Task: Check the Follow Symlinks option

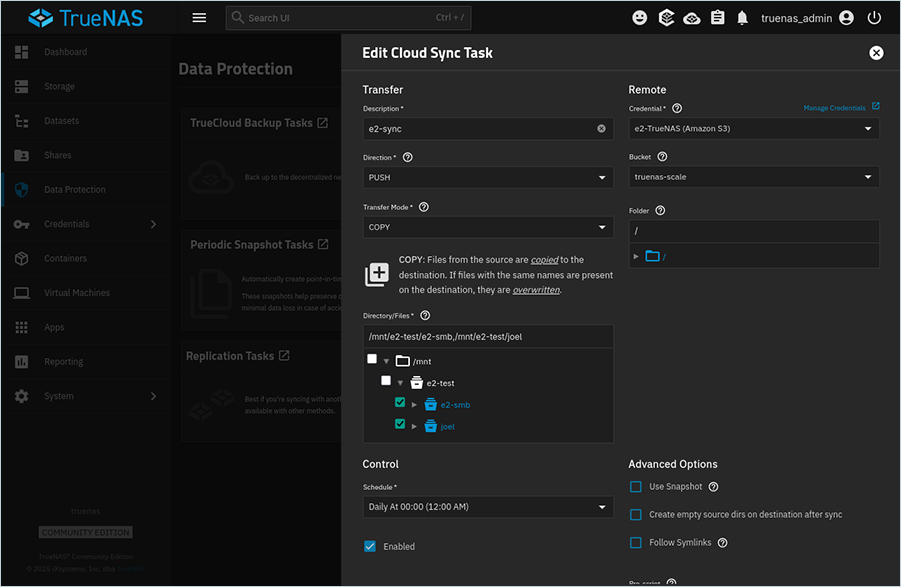Action: coord(636,543)
